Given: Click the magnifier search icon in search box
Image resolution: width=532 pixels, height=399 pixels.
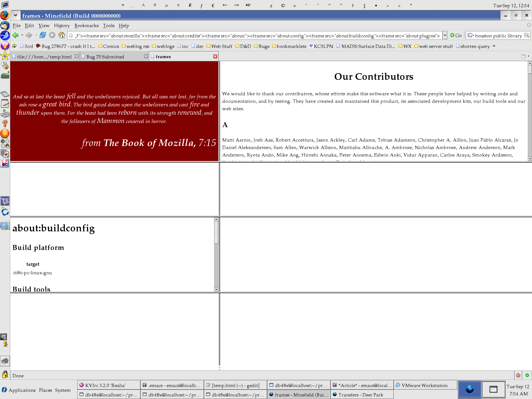Looking at the screenshot, I should (x=527, y=35).
